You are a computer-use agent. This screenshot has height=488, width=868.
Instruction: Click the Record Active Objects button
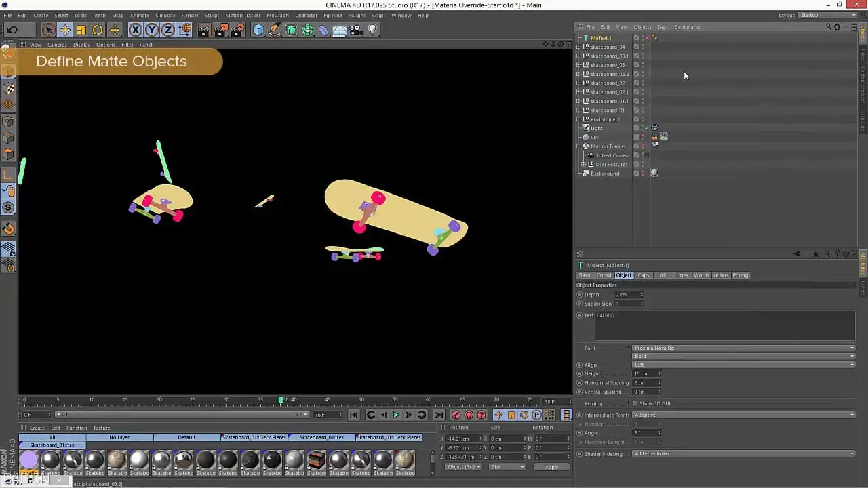coord(456,415)
